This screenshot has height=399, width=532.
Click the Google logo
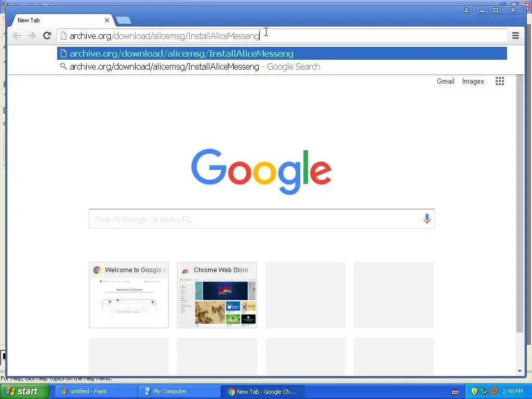click(x=261, y=171)
